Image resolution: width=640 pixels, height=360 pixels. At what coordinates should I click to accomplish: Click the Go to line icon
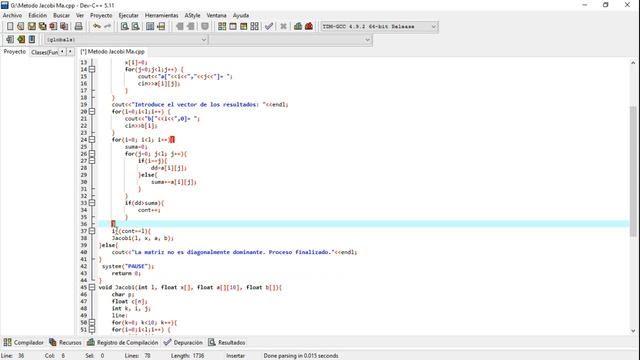click(161, 27)
